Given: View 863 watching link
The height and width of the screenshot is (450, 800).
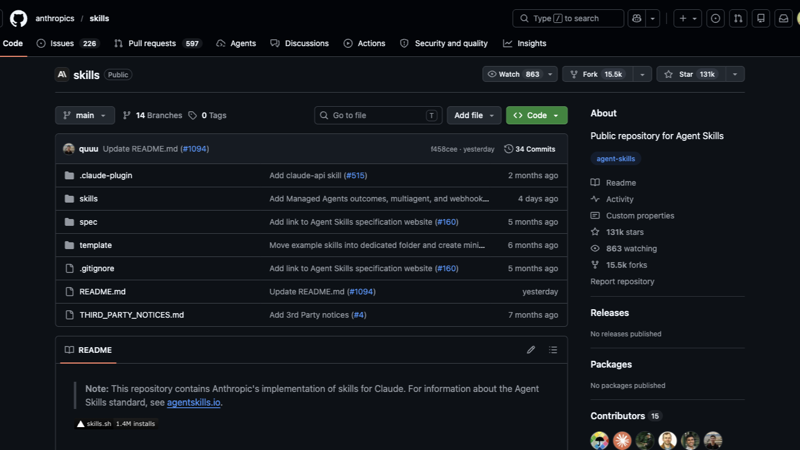Looking at the screenshot, I should point(624,248).
